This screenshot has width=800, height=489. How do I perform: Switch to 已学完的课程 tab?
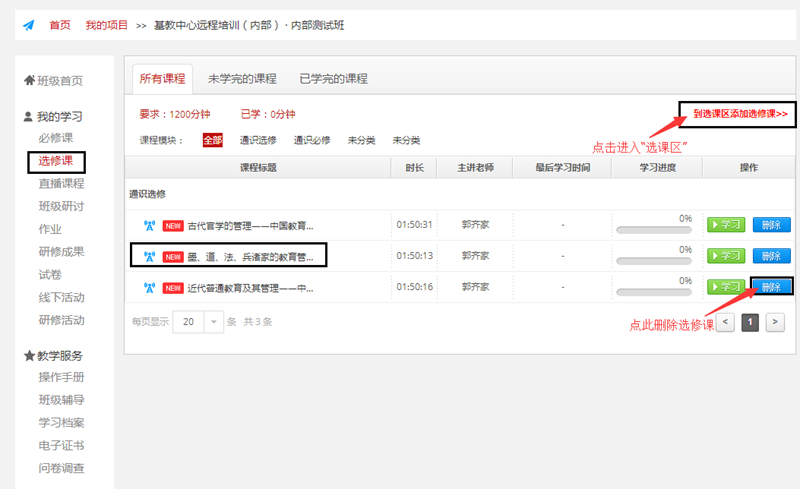333,79
